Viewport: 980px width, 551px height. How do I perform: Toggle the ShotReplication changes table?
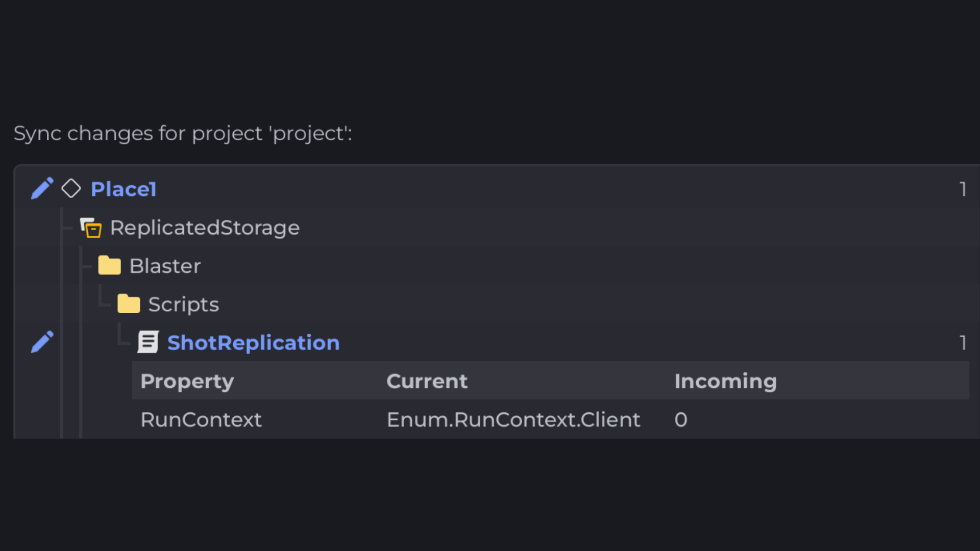click(253, 343)
